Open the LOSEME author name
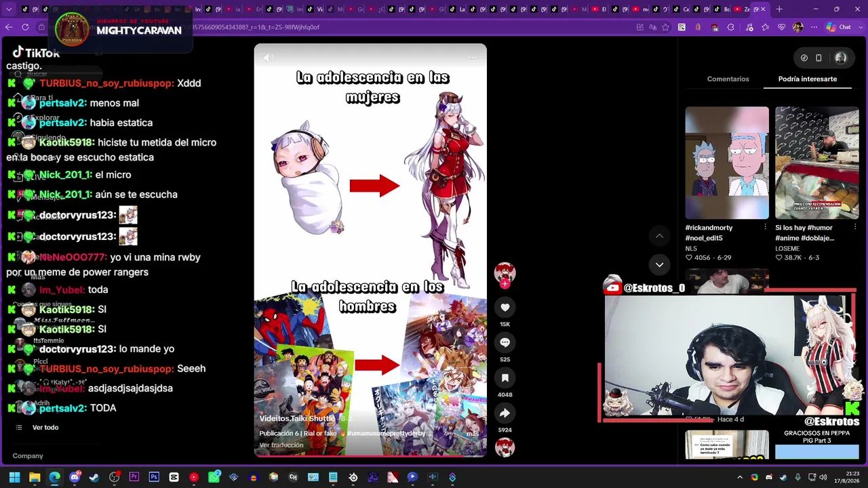 click(787, 249)
